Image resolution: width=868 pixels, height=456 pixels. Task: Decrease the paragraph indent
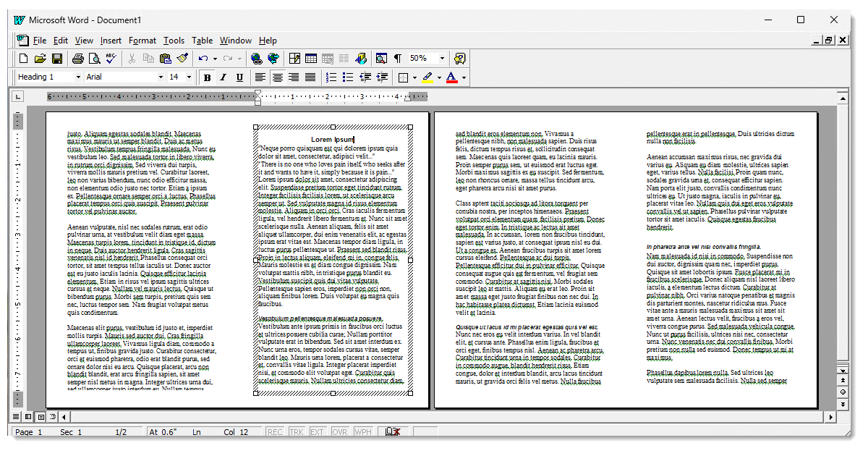[x=365, y=77]
